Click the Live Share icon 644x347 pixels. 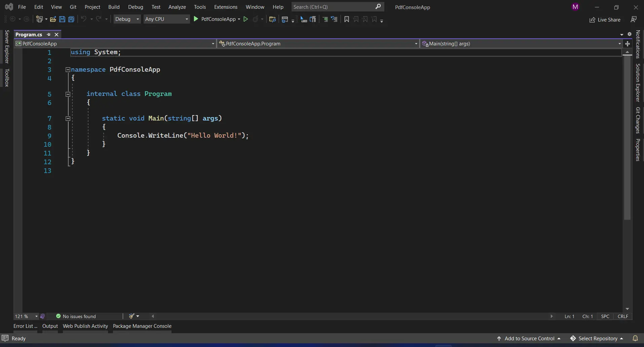click(592, 20)
